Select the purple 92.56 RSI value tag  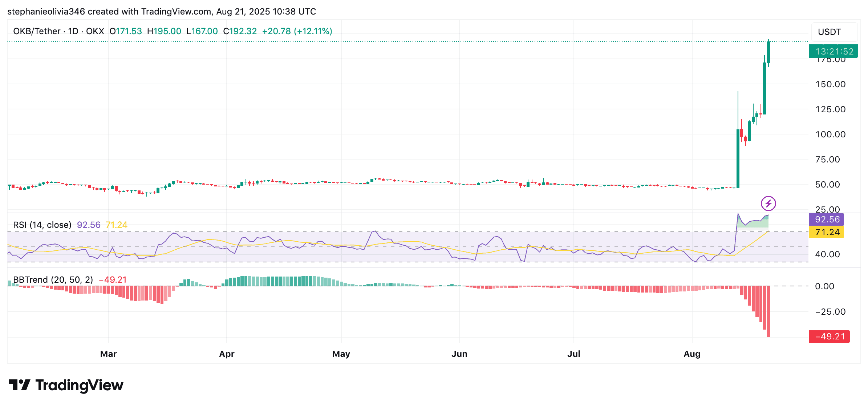[826, 219]
